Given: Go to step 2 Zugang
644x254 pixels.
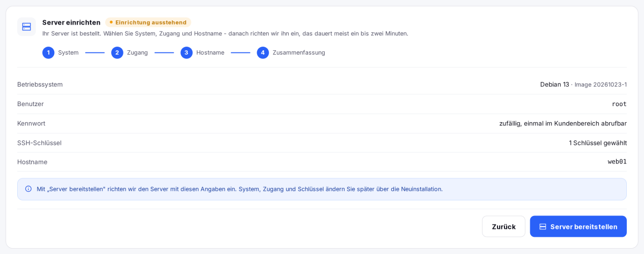Looking at the screenshot, I should point(129,53).
